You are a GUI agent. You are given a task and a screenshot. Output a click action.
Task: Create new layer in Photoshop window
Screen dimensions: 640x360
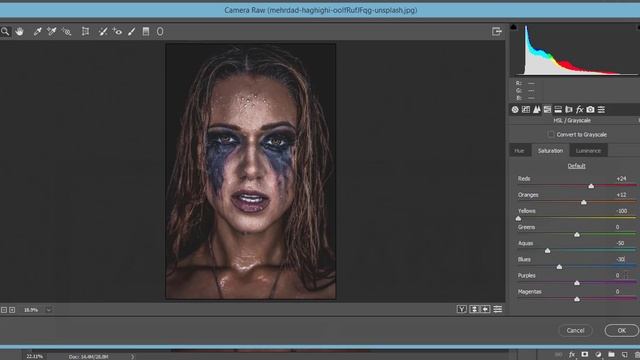point(624,355)
